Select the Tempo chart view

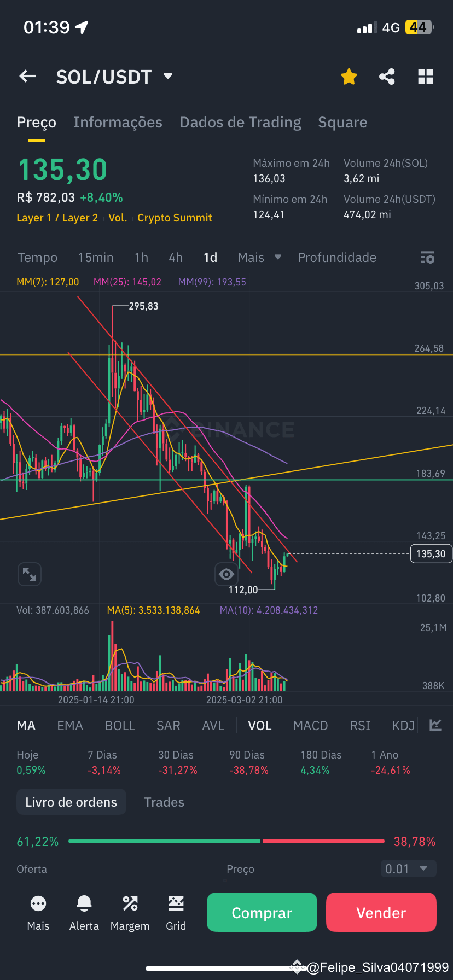(x=37, y=258)
